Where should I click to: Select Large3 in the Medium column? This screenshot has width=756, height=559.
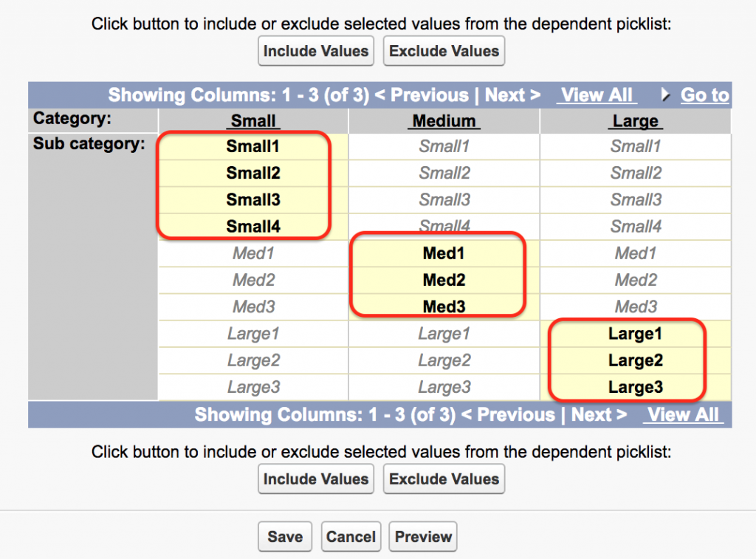click(444, 387)
